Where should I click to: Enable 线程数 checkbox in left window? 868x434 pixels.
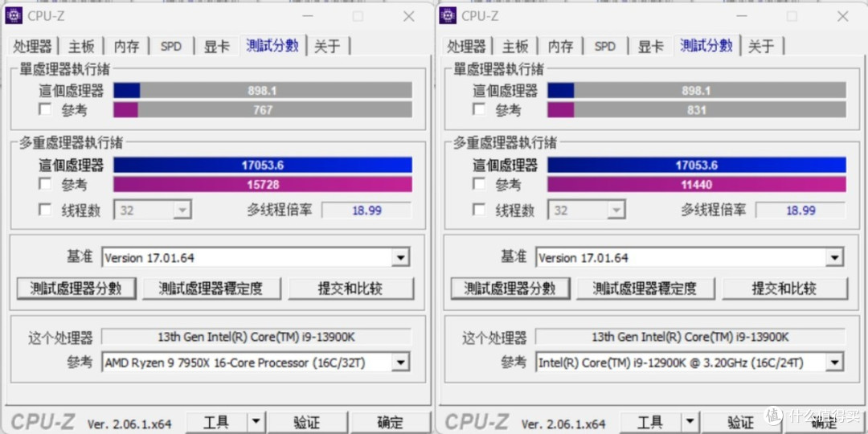click(x=45, y=210)
